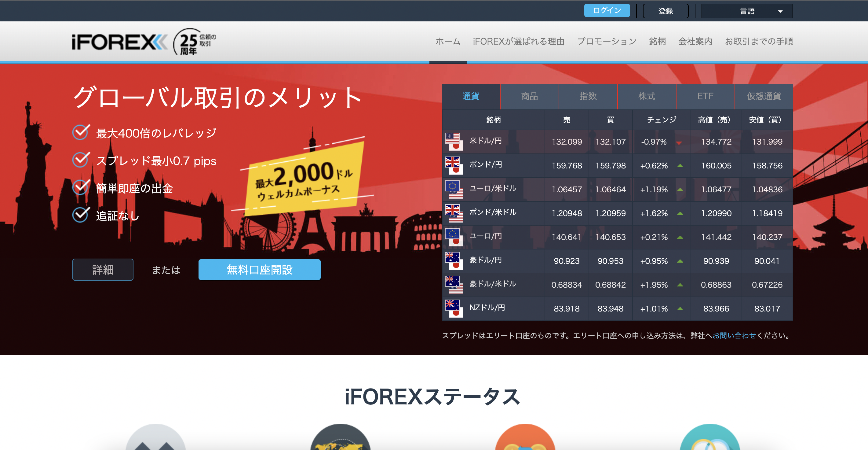868x450 pixels.
Task: Click the iFOREX logo
Action: point(120,42)
